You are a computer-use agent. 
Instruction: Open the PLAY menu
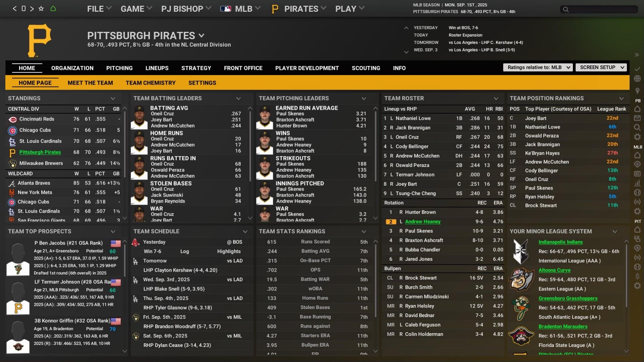click(349, 9)
